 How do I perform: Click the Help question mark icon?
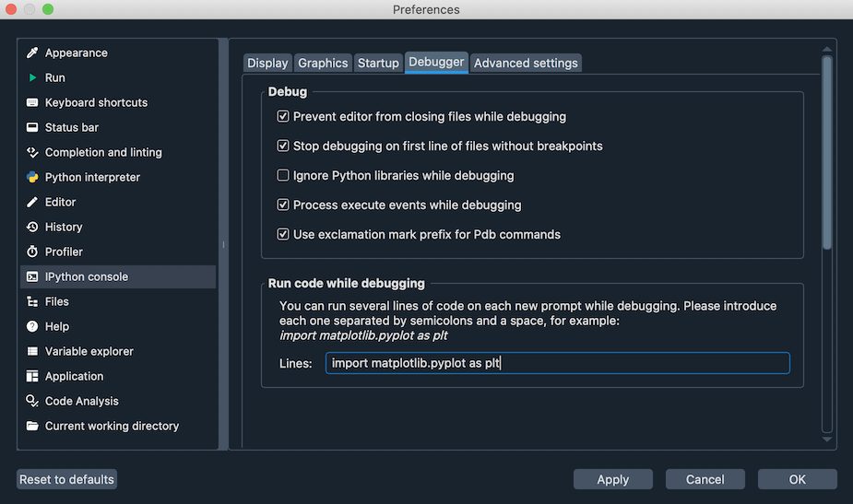click(x=32, y=326)
